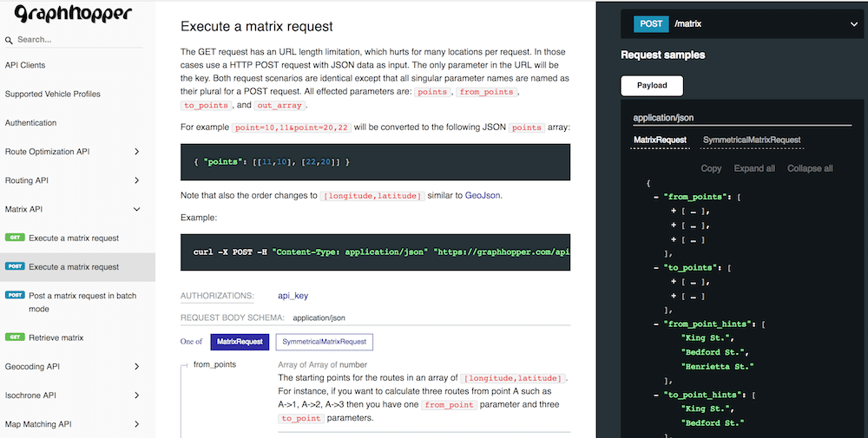Collapse the to_points JSON node

pyautogui.click(x=656, y=268)
